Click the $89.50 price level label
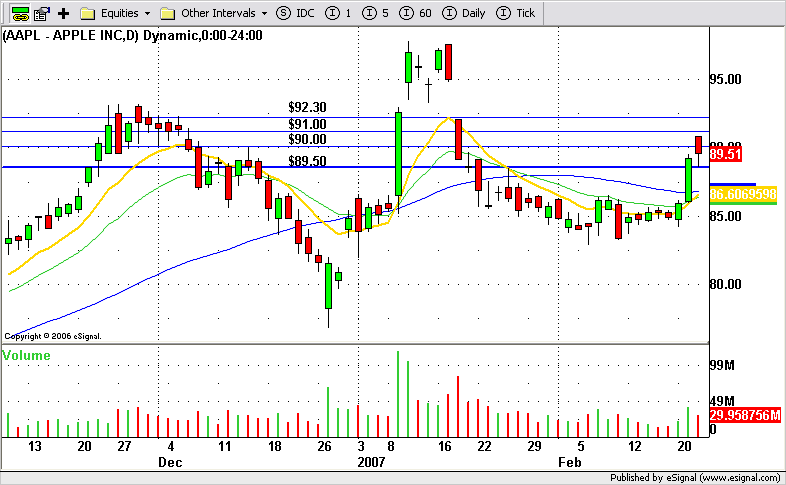786x485 pixels. click(x=307, y=161)
